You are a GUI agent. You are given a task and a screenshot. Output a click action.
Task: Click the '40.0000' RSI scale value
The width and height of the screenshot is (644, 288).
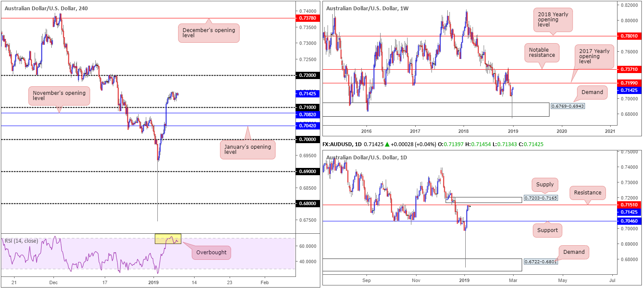click(307, 261)
